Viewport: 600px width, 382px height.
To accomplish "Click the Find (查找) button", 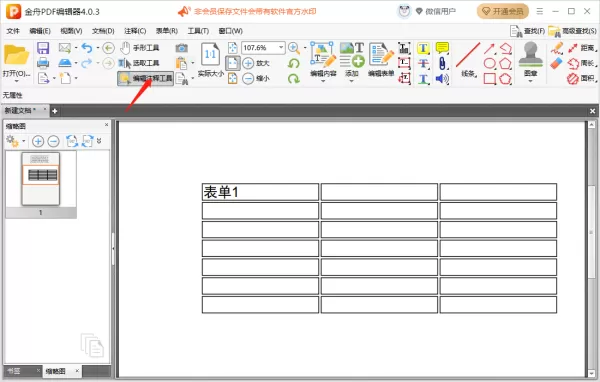I will pos(527,31).
